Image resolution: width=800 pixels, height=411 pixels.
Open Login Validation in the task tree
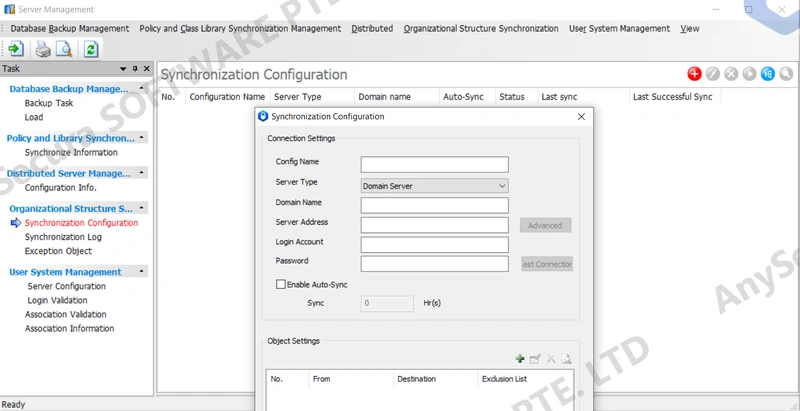pyautogui.click(x=58, y=301)
